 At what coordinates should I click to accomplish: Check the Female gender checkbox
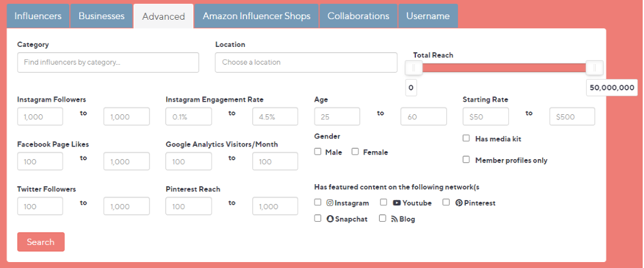[355, 152]
